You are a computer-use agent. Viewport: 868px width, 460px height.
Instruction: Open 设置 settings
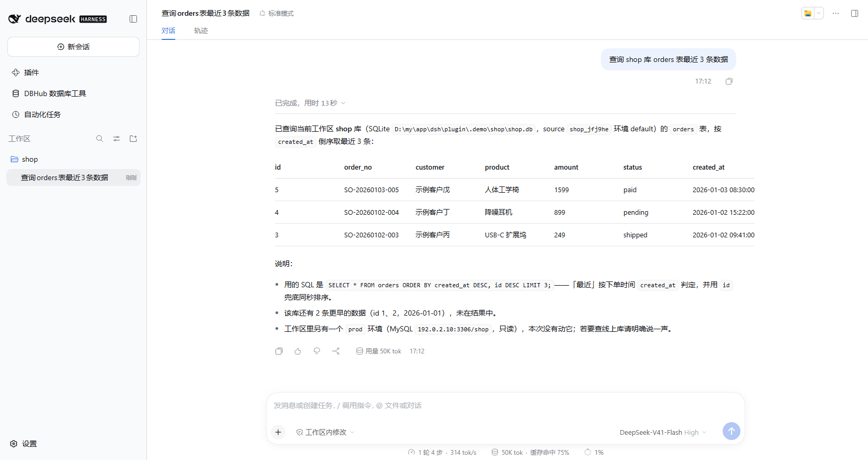pyautogui.click(x=24, y=444)
